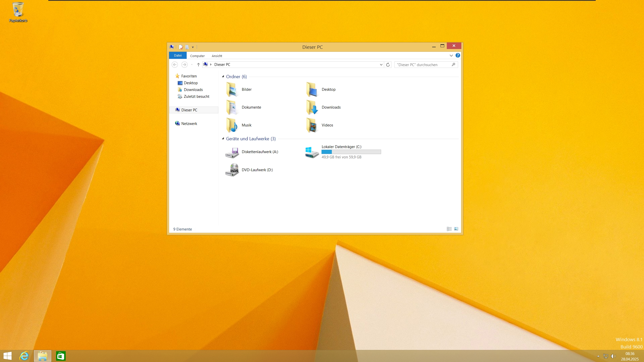The image size is (644, 362).
Task: Click the Properties quick access icon
Action: pos(181,47)
